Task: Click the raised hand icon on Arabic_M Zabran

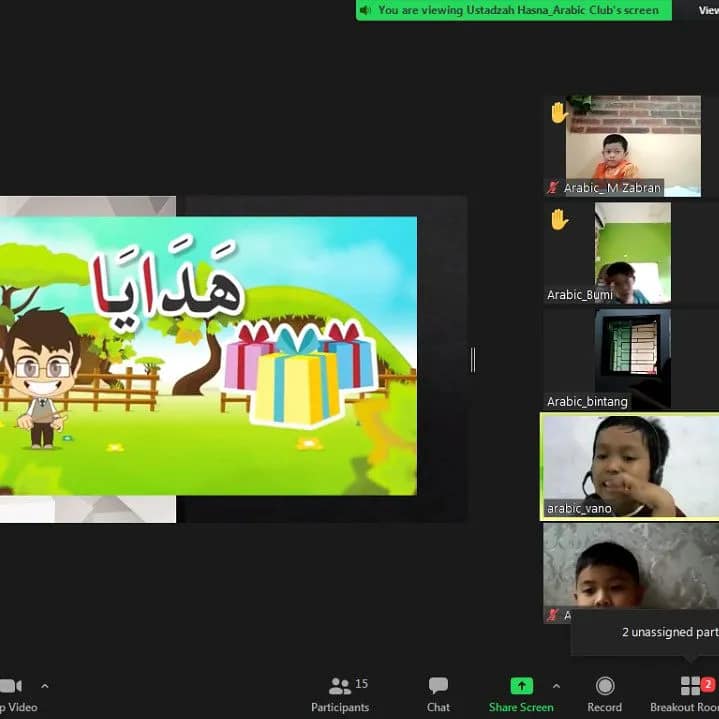Action: point(558,113)
